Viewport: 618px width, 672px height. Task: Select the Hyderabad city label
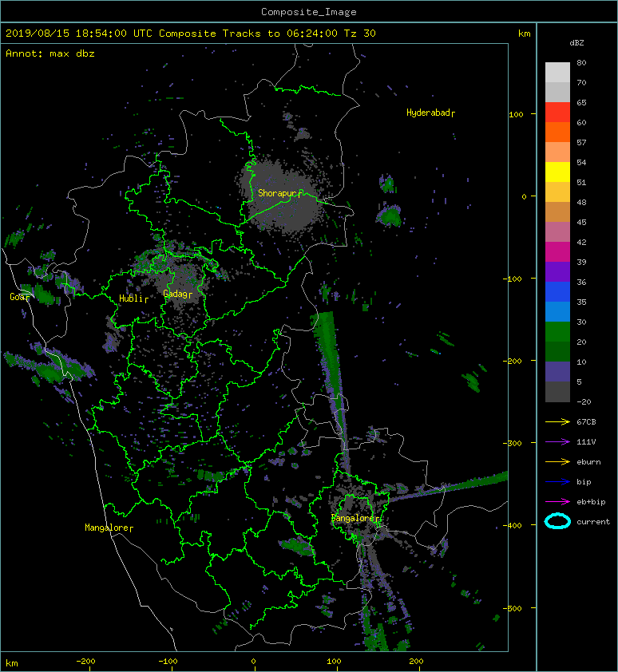pos(430,113)
